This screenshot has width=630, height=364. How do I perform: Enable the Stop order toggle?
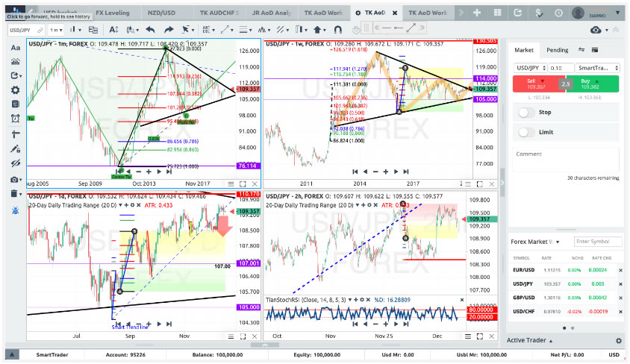coord(526,113)
